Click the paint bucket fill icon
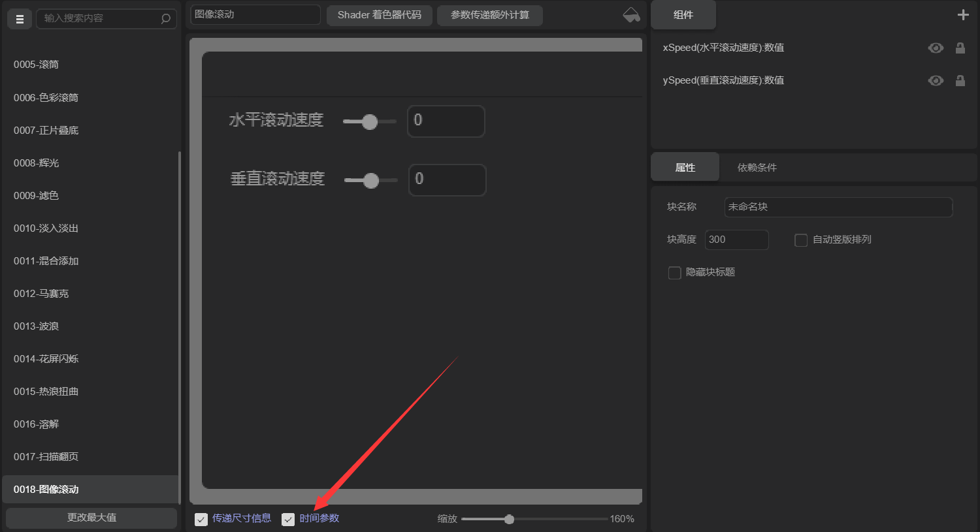Screen dimensions: 980x532 (x=631, y=14)
